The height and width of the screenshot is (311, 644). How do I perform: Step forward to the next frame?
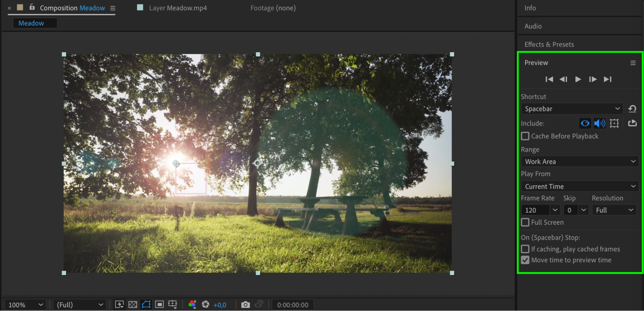(x=592, y=79)
